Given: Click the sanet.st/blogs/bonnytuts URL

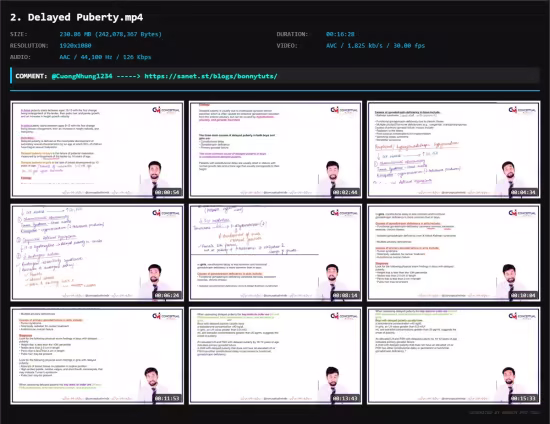Looking at the screenshot, I should [x=211, y=76].
